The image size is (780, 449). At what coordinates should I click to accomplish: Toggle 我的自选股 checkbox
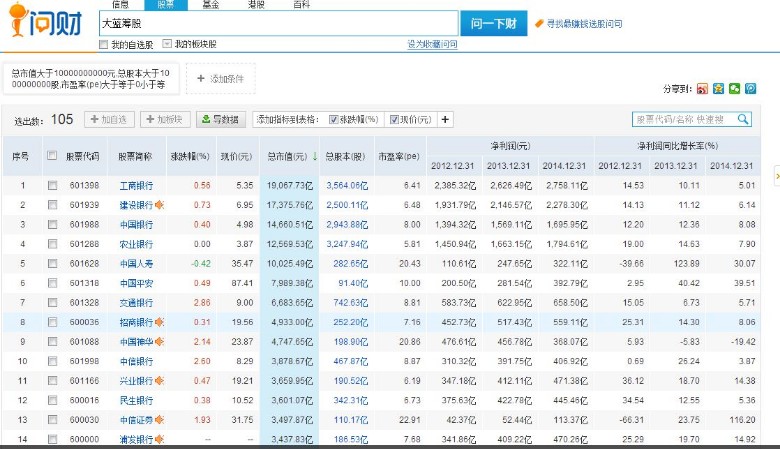103,44
